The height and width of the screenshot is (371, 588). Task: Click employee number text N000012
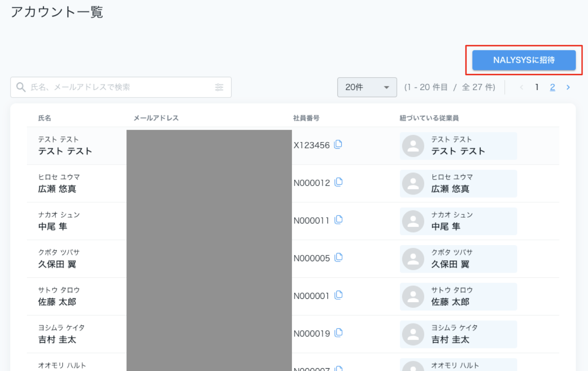pyautogui.click(x=312, y=183)
